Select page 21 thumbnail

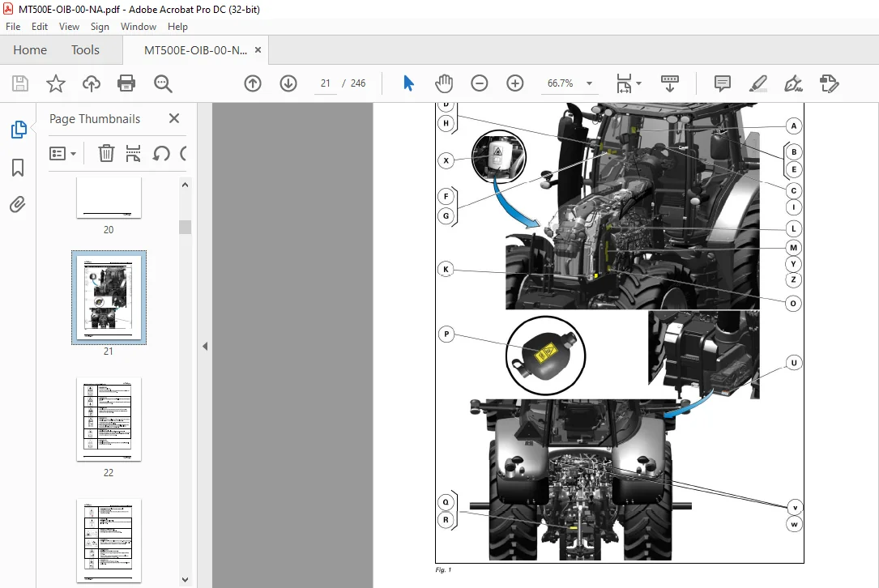tap(109, 297)
